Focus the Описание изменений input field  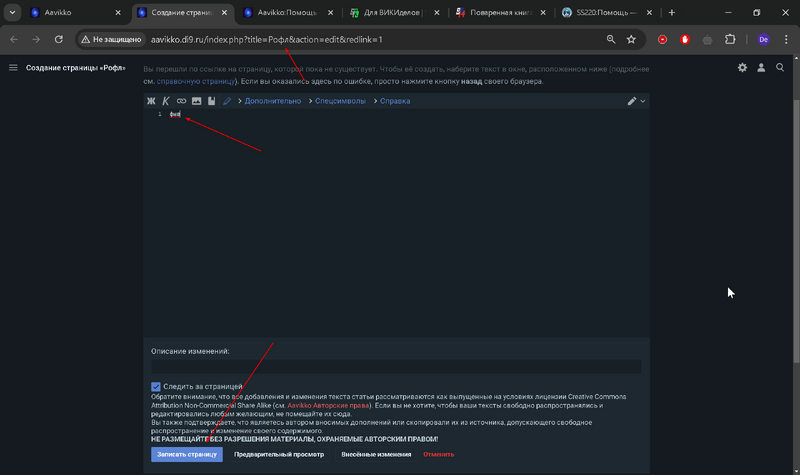pos(396,366)
